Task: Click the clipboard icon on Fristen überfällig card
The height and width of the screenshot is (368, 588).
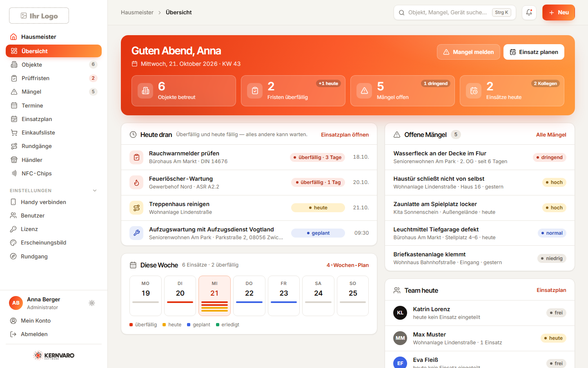Action: pos(255,91)
